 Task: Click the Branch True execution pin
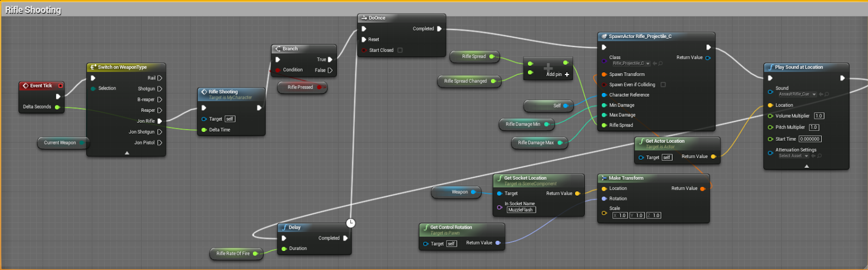point(330,60)
